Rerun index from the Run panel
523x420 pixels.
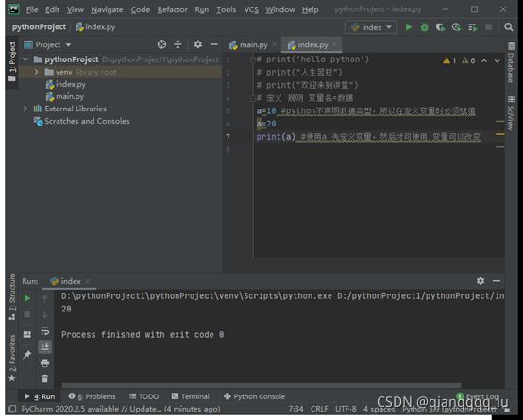click(x=27, y=298)
